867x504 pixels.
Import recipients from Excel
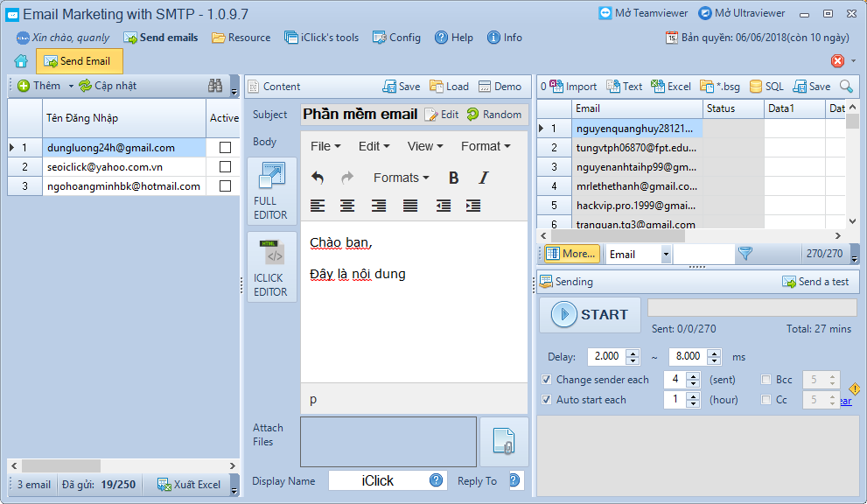coord(671,87)
